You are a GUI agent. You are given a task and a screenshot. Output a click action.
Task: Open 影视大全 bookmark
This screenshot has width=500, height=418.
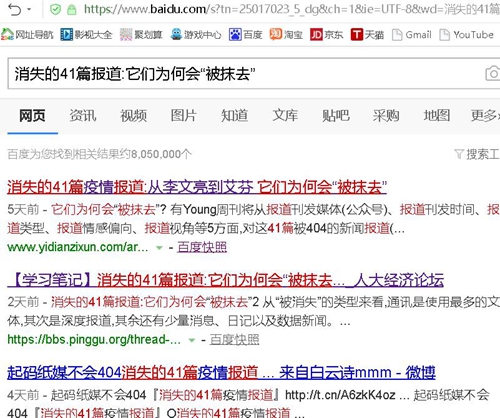[x=86, y=34]
